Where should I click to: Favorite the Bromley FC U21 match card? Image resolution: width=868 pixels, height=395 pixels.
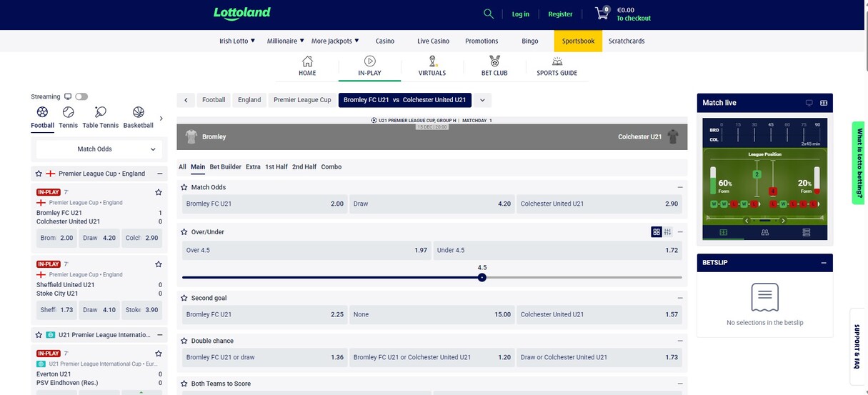pyautogui.click(x=159, y=192)
